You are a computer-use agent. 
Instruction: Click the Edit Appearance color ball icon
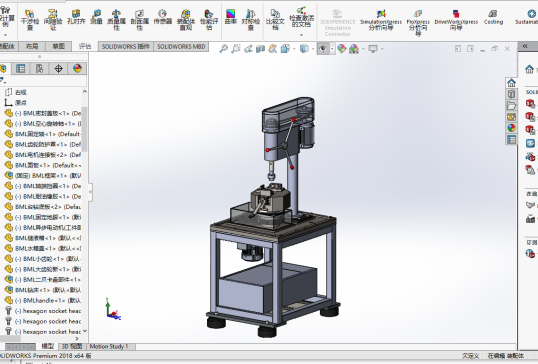click(341, 49)
